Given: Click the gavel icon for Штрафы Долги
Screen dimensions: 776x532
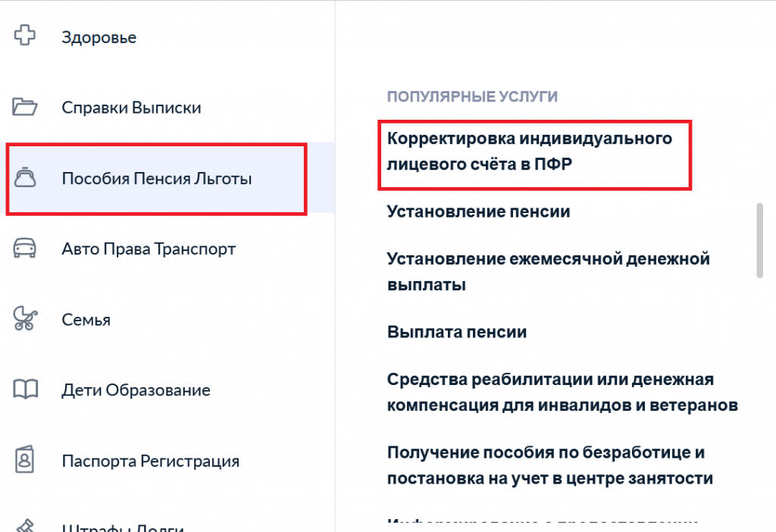Looking at the screenshot, I should [25, 524].
